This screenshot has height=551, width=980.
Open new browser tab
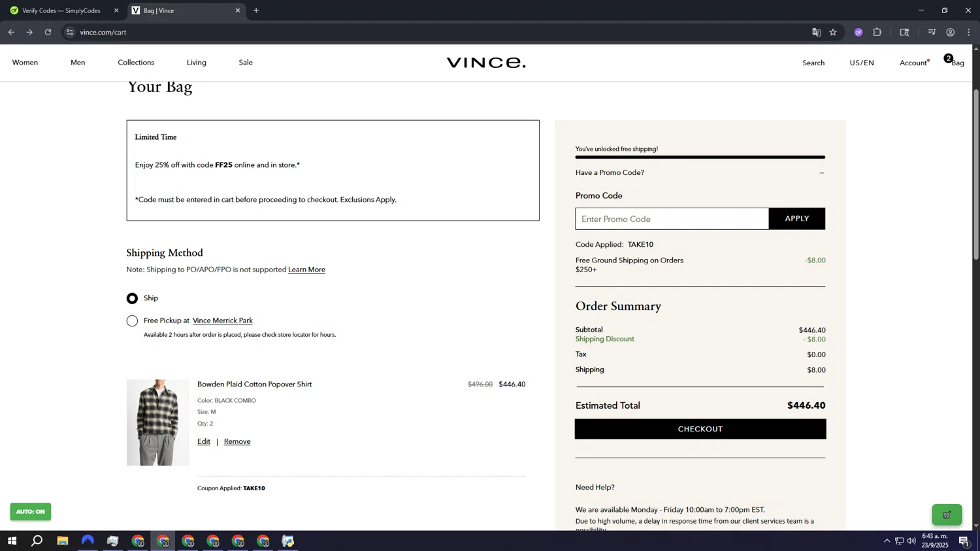coord(256,10)
